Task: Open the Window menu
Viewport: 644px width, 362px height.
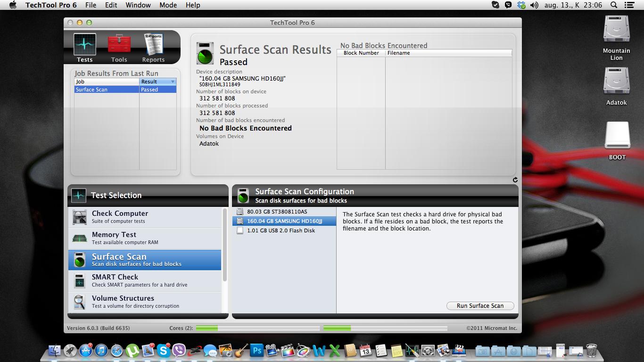Action: pyautogui.click(x=138, y=5)
